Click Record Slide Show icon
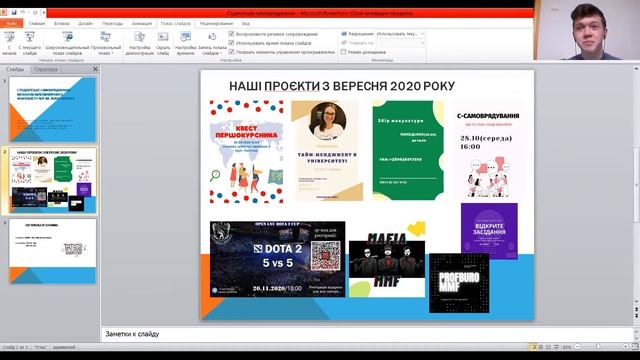 coord(212,38)
